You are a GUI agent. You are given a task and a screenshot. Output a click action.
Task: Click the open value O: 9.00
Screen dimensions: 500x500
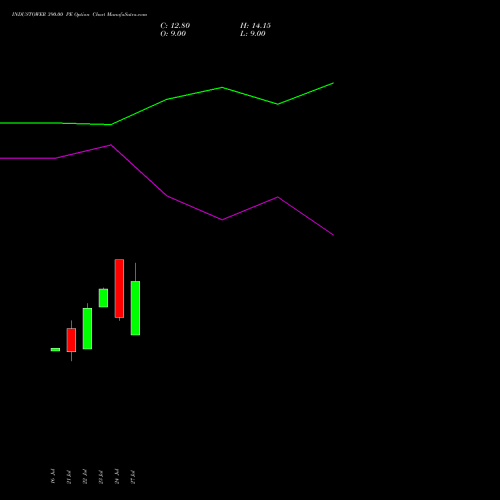(173, 34)
